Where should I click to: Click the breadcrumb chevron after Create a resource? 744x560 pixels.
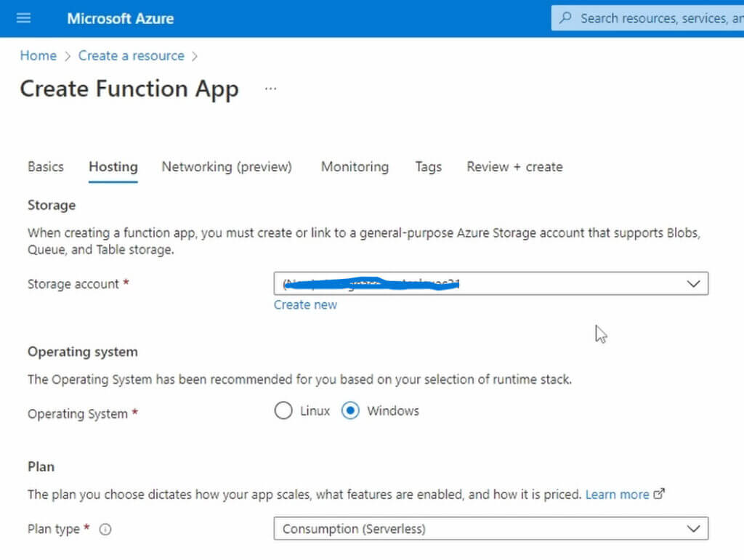195,56
